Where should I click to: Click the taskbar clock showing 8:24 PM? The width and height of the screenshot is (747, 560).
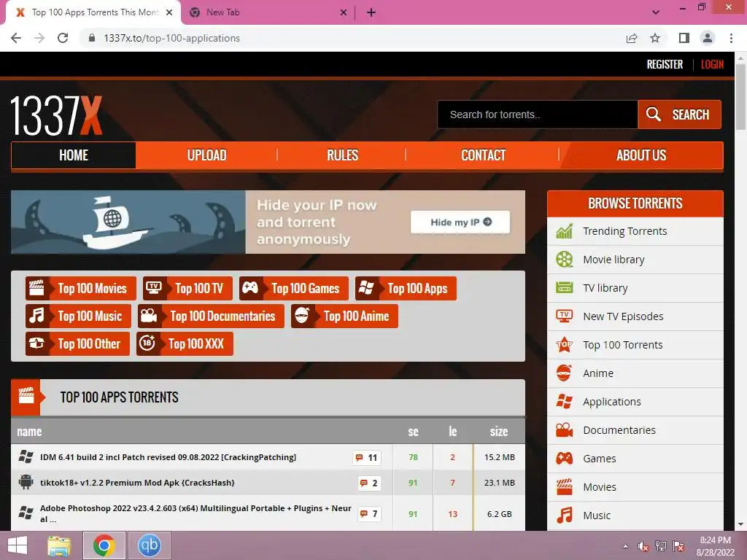click(x=715, y=546)
